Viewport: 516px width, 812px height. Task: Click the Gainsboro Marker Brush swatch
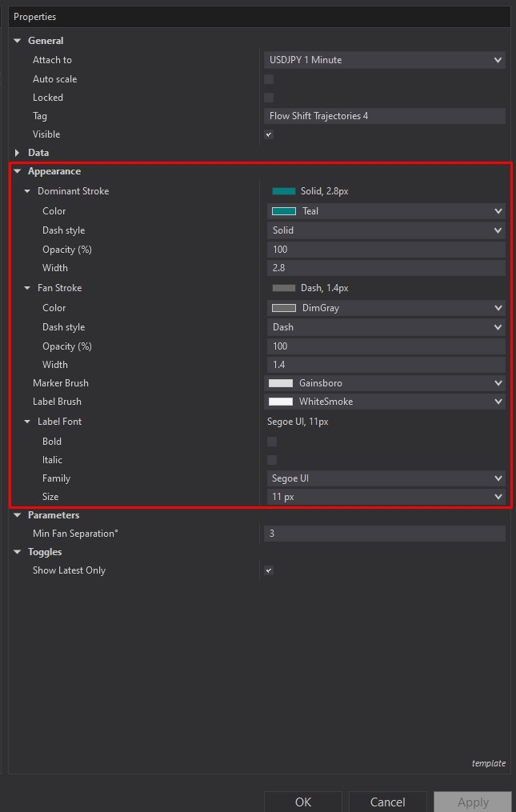[x=280, y=383]
